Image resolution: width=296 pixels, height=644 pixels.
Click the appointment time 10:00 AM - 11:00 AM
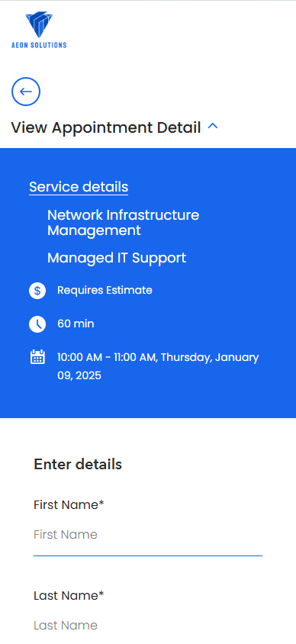[107, 357]
